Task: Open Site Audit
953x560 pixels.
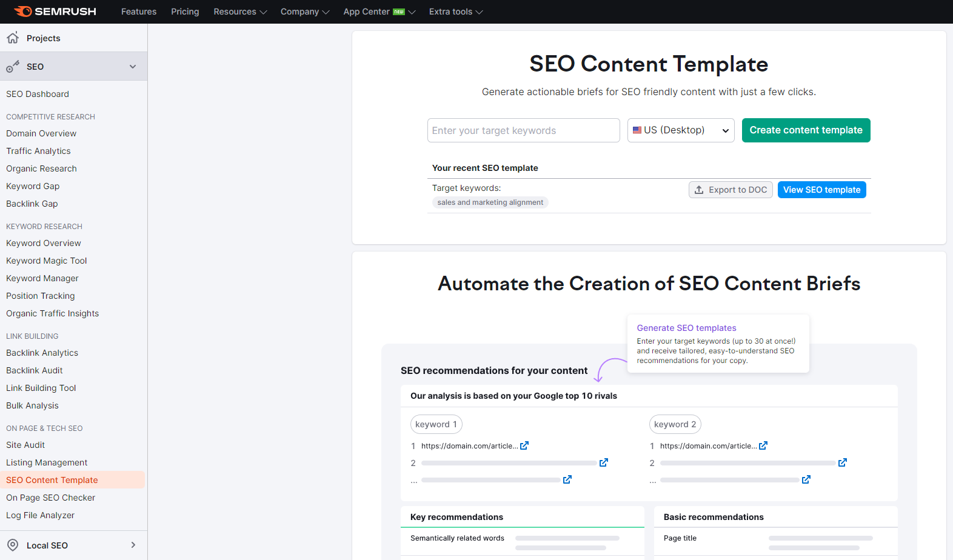Action: 25,445
